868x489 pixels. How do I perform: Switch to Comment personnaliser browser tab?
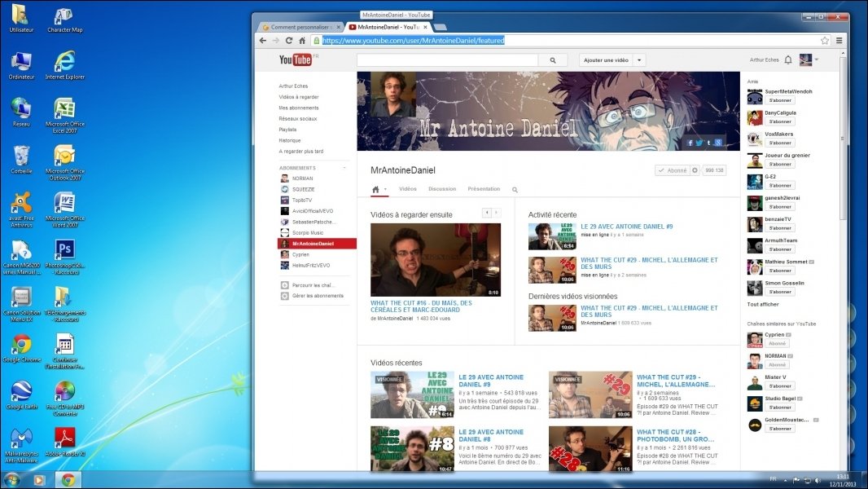(300, 27)
